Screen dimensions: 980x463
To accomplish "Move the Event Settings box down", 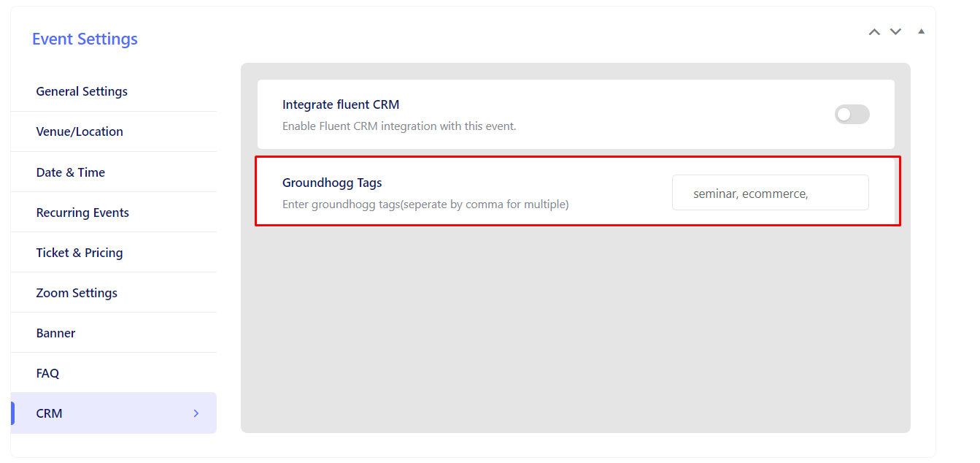I will point(895,31).
